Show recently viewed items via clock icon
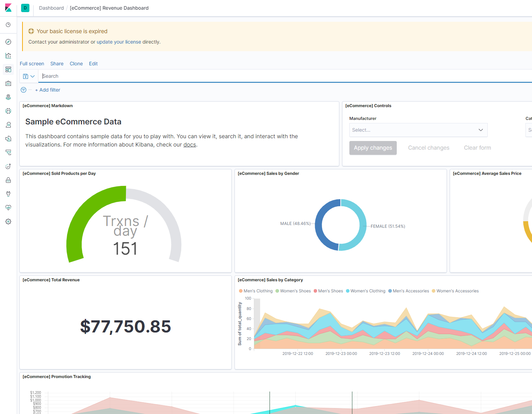532x414 pixels. pos(8,25)
